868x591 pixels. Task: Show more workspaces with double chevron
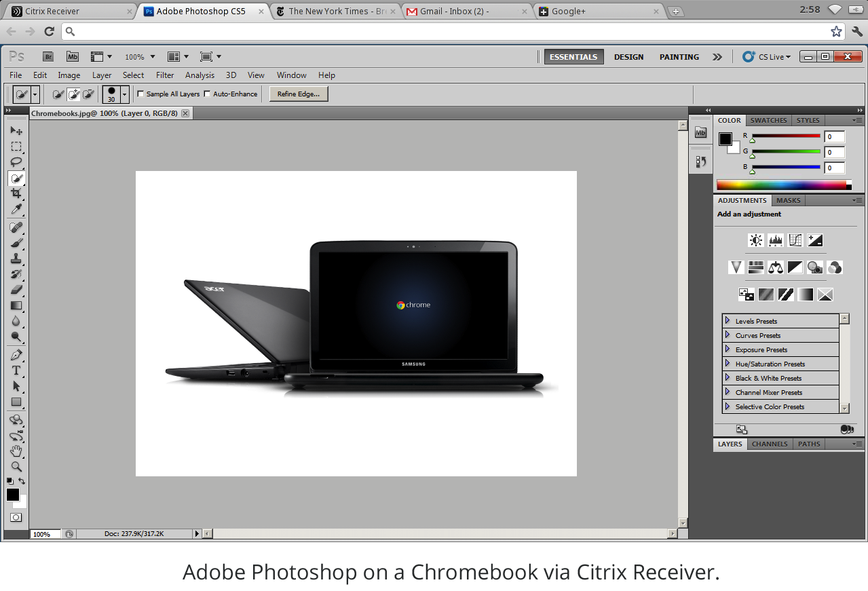(717, 57)
